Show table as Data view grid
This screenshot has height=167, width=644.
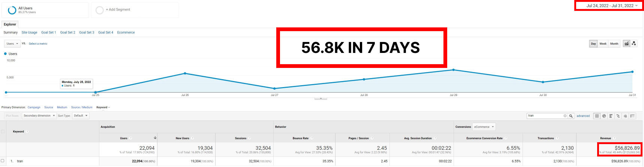[597, 116]
